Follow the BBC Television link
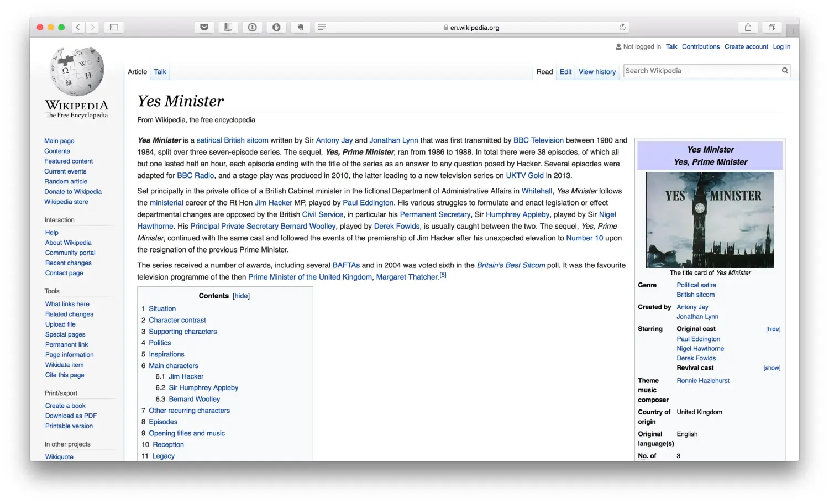The width and height of the screenshot is (829, 504). click(x=538, y=140)
